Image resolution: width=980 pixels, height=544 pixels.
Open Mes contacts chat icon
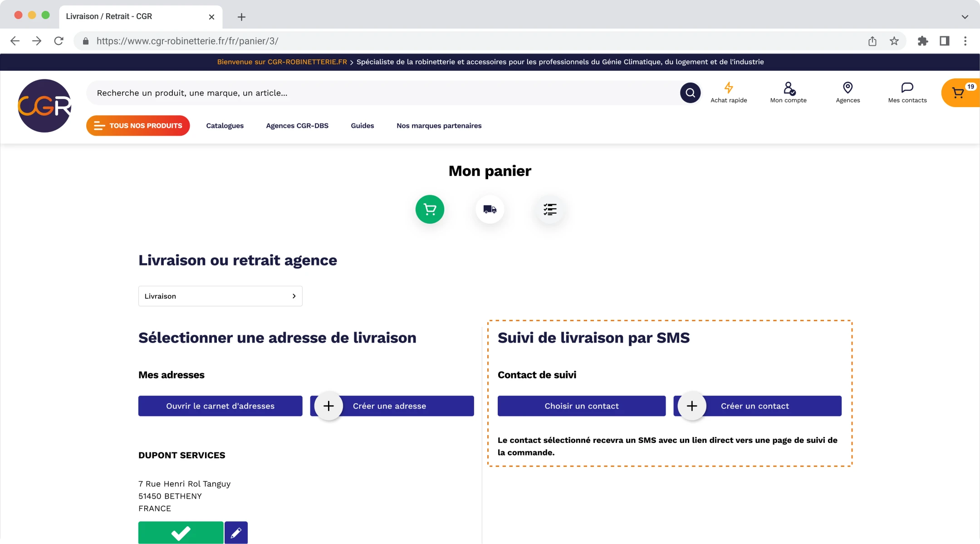[907, 88]
